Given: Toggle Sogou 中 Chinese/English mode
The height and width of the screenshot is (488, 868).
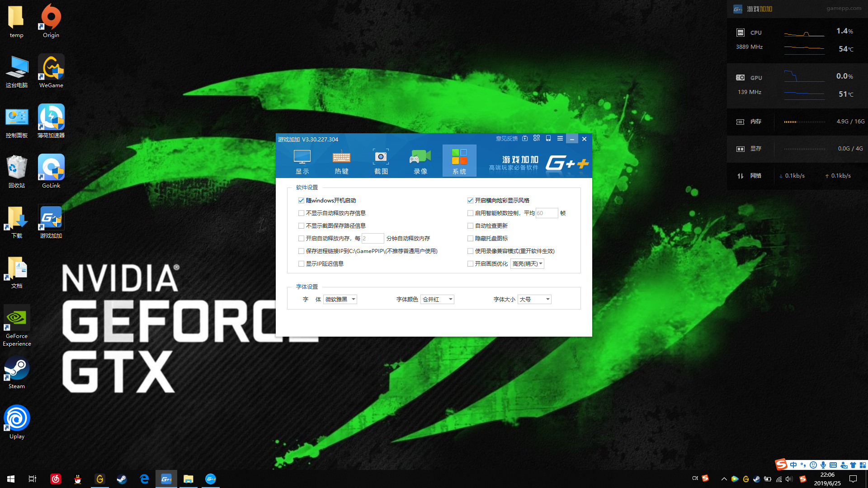Looking at the screenshot, I should 793,465.
